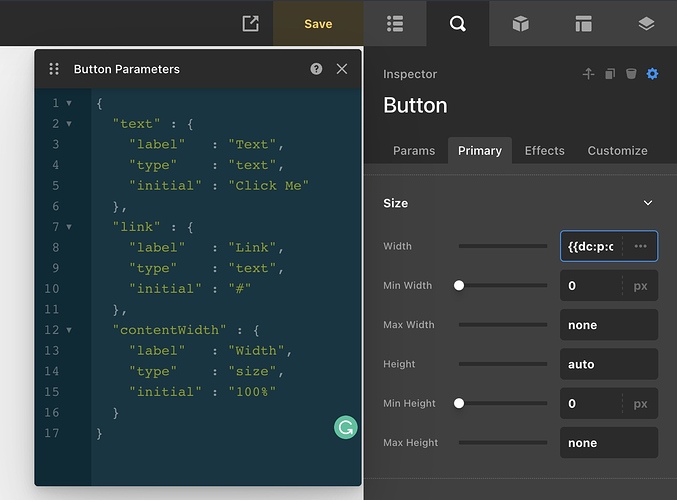Open the external preview link icon
This screenshot has height=500, width=677.
point(251,23)
